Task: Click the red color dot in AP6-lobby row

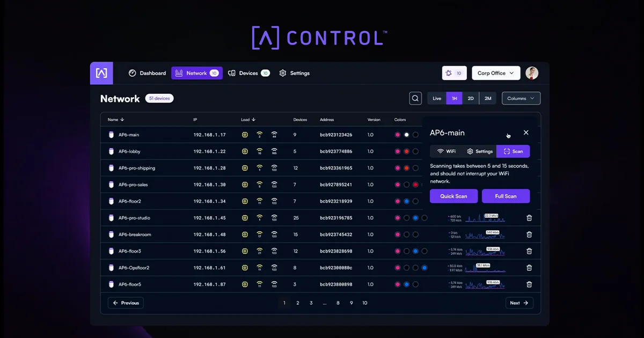Action: click(406, 151)
